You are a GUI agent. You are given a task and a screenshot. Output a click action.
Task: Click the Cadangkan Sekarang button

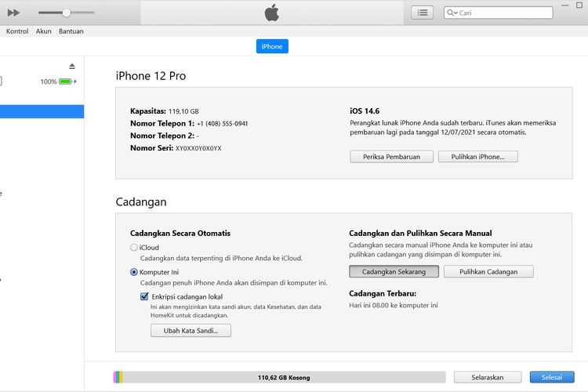[x=394, y=271]
